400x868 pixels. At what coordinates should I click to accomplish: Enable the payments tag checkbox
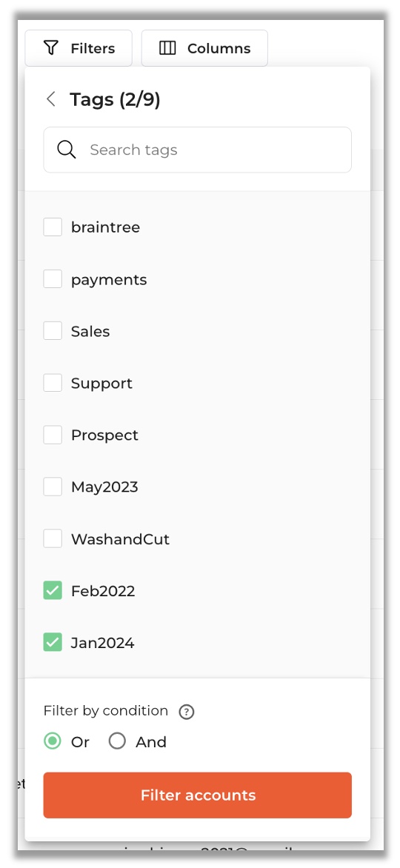(x=53, y=279)
